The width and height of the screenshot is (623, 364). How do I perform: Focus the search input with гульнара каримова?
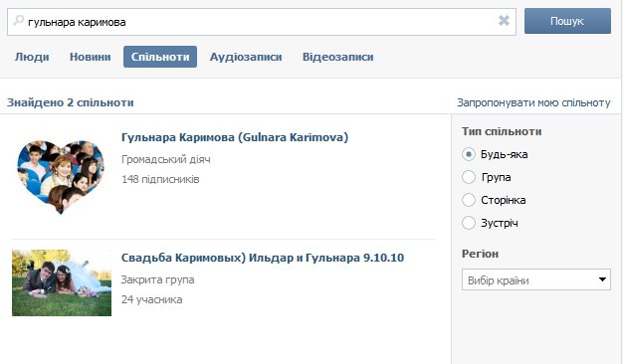click(x=262, y=22)
